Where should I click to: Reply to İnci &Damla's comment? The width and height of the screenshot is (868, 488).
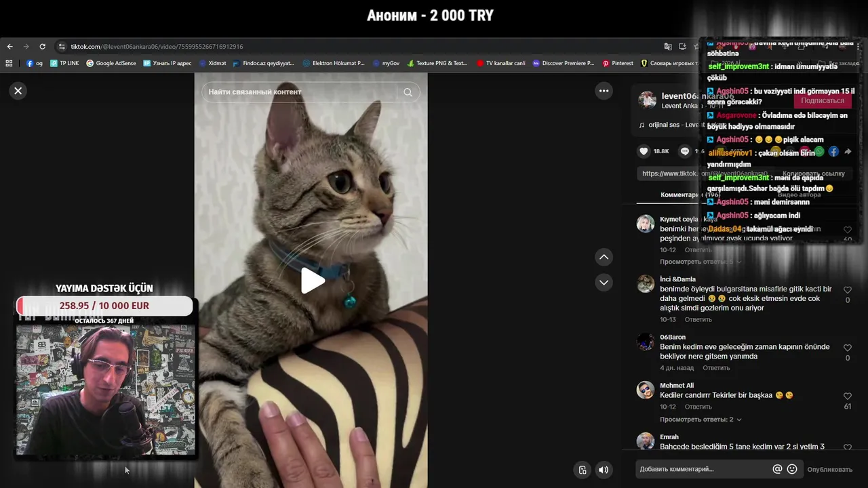click(x=698, y=319)
